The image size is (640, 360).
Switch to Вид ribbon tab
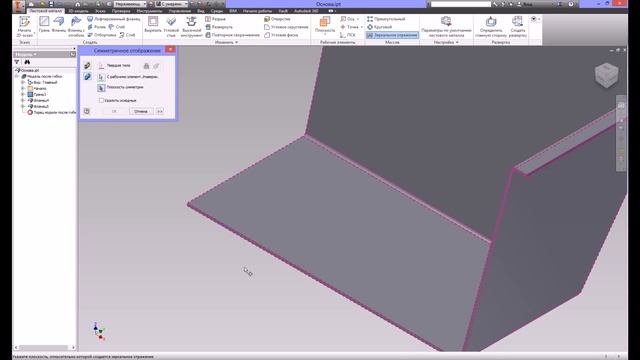[x=201, y=11]
